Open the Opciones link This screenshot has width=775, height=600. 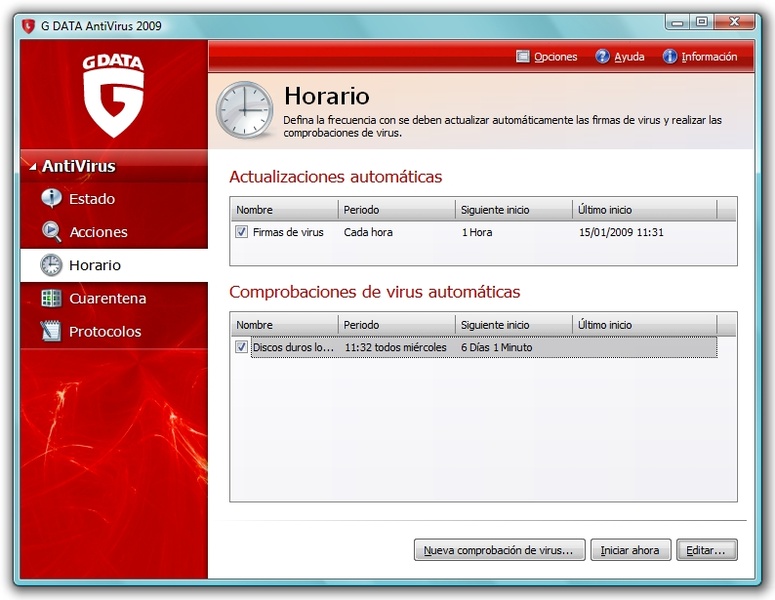pyautogui.click(x=556, y=57)
